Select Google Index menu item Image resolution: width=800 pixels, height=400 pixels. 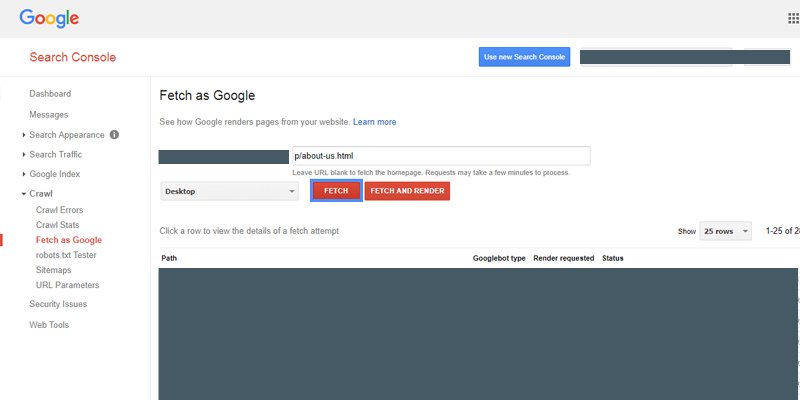[x=55, y=174]
